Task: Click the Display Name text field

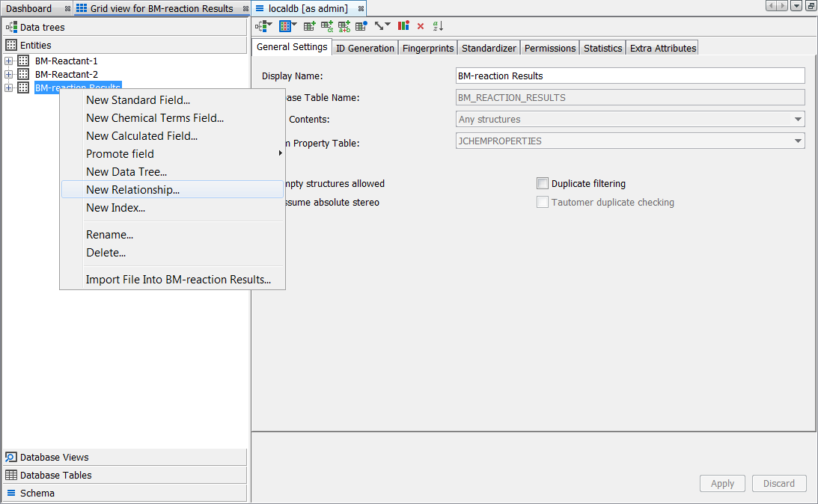Action: tap(630, 76)
